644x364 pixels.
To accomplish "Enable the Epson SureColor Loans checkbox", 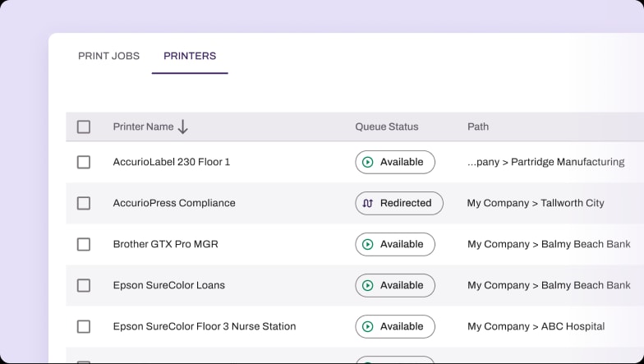I will tap(84, 285).
